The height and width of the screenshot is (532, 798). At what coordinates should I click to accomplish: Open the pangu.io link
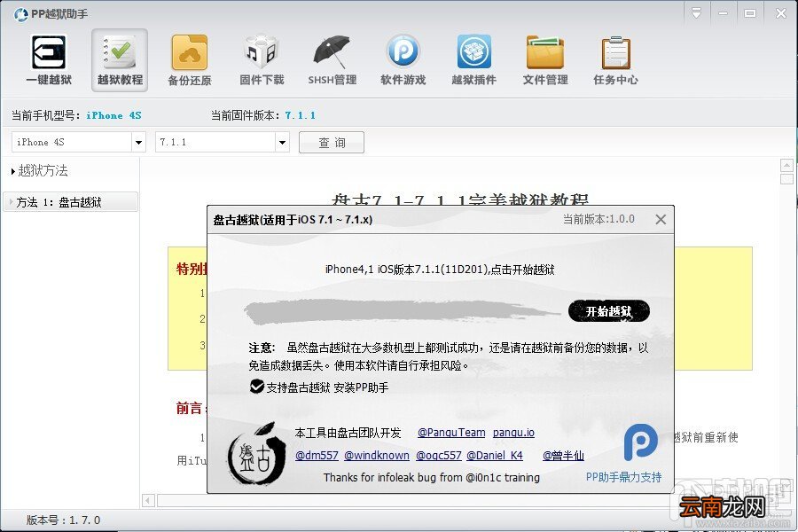513,433
